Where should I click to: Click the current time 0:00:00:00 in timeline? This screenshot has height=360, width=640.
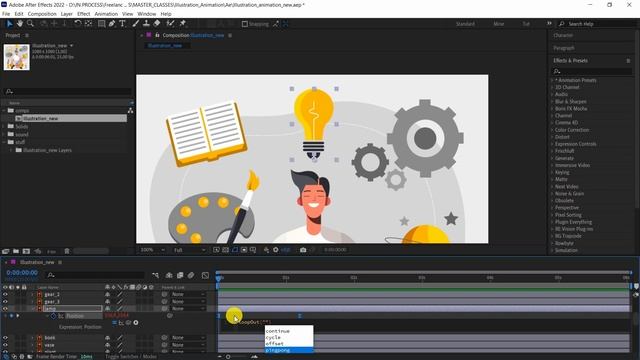tap(22, 273)
